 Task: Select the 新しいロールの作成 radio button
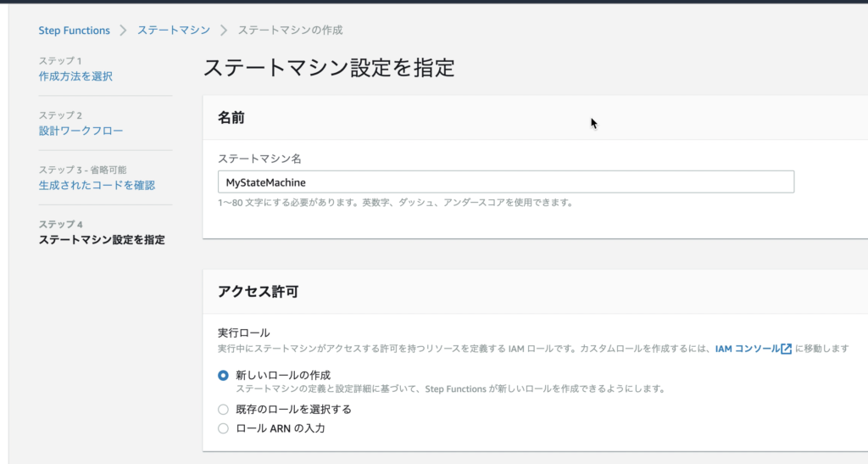[223, 376]
